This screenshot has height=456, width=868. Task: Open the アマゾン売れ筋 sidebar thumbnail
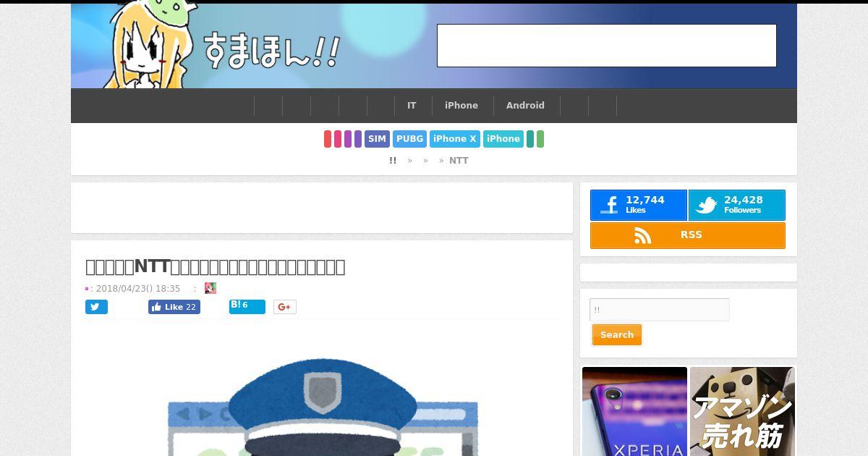pyautogui.click(x=742, y=411)
